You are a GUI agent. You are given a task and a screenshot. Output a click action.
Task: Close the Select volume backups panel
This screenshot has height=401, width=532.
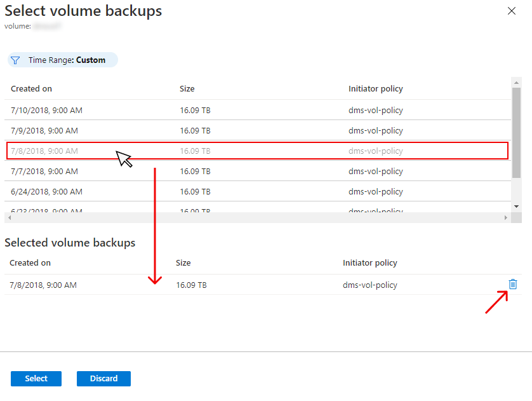tap(512, 11)
